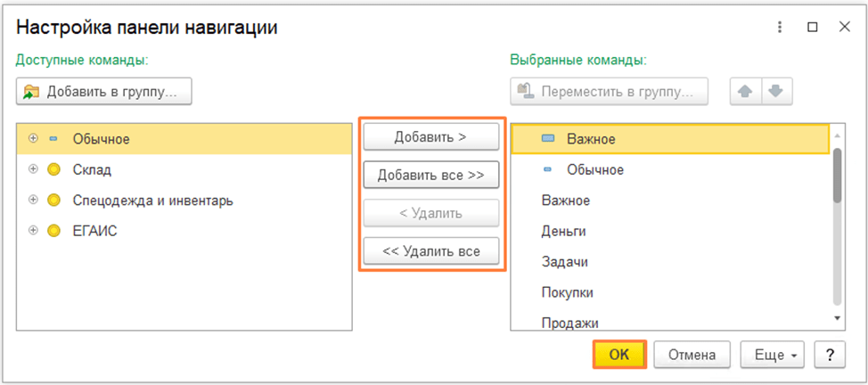Click the selected commands list scrollbar
Screen dimensions: 868x385
[x=837, y=176]
